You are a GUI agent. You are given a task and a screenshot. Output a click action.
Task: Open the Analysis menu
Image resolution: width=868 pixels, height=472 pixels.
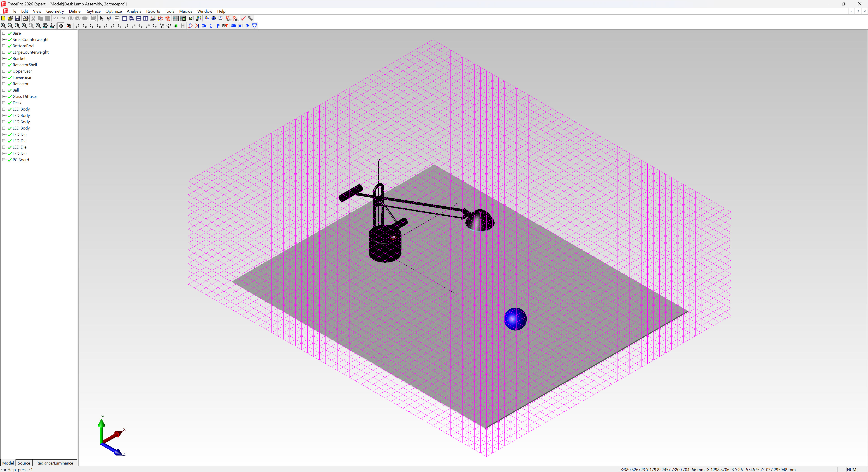tap(134, 11)
